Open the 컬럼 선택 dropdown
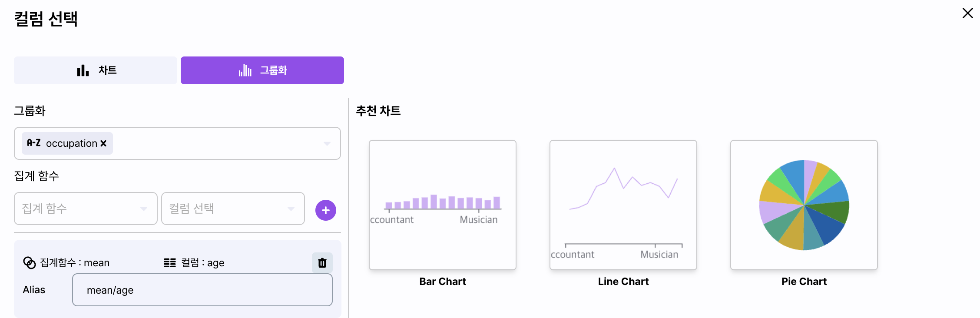The image size is (980, 318). (233, 209)
